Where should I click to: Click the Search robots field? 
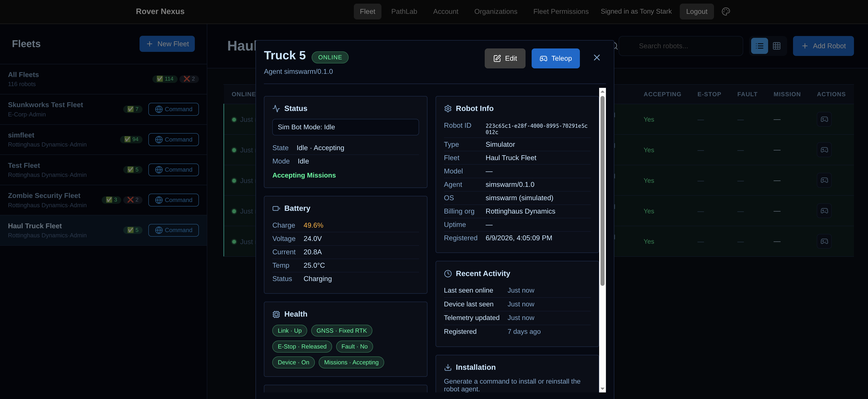(681, 46)
